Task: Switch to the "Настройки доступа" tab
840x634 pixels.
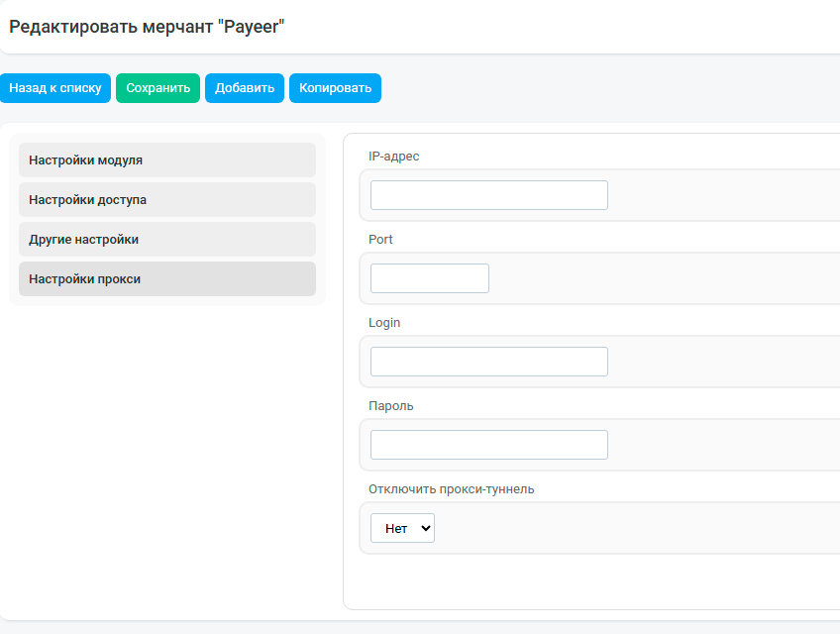Action: 167,200
